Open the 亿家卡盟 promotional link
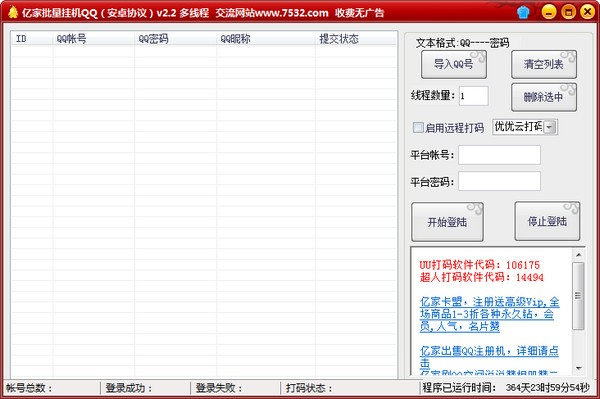The width and height of the screenshot is (600, 399). [x=489, y=314]
